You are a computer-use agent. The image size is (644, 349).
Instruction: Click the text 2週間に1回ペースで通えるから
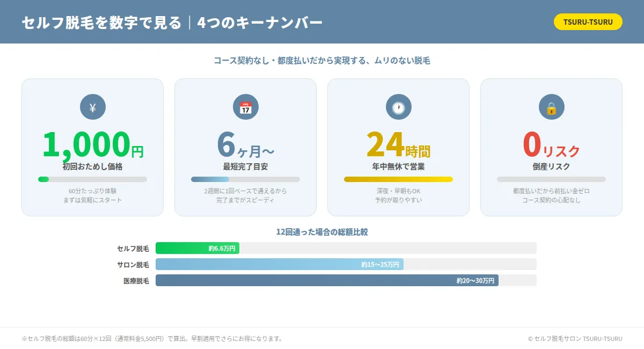245,191
